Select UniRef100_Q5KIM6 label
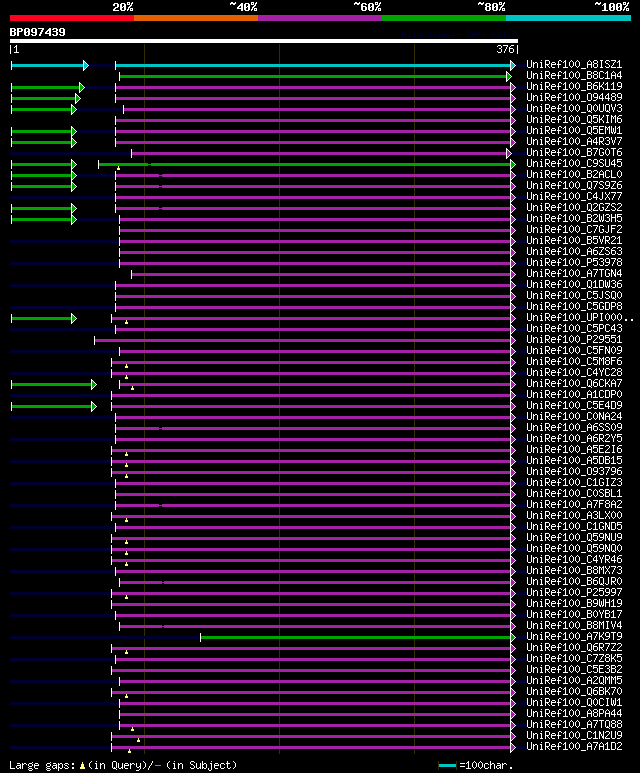The height and width of the screenshot is (773, 640). coord(574,119)
